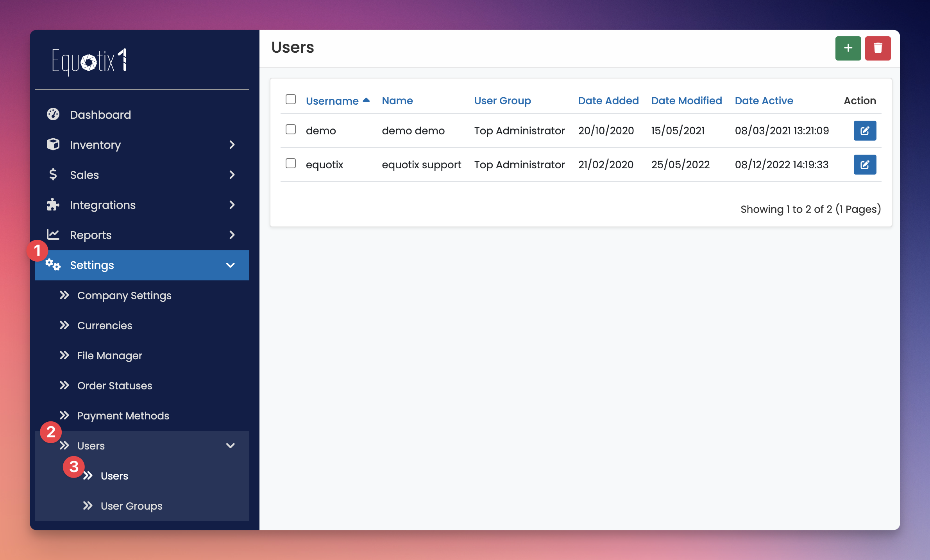Click the 'Users' page heading
The width and height of the screenshot is (930, 560).
[x=293, y=47]
